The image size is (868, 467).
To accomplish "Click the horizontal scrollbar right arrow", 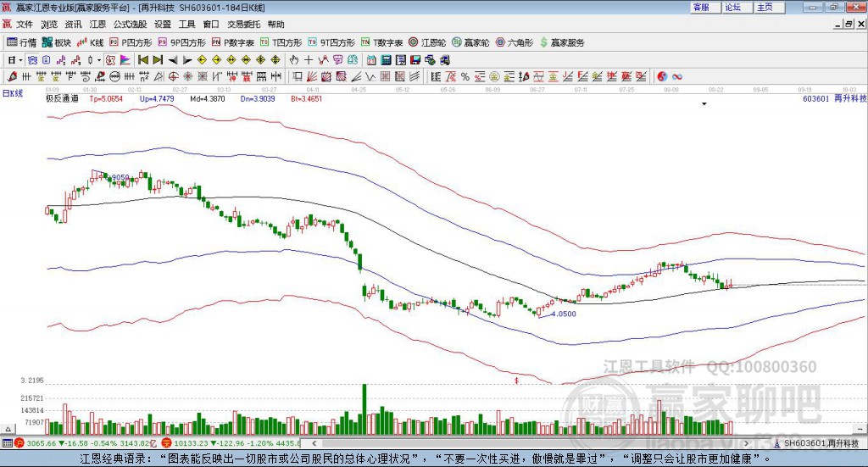I will (746, 443).
